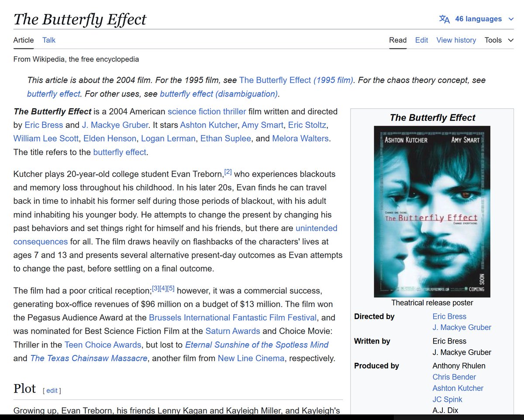
Task: Jump to citation reference [5]
Action: pos(171,289)
